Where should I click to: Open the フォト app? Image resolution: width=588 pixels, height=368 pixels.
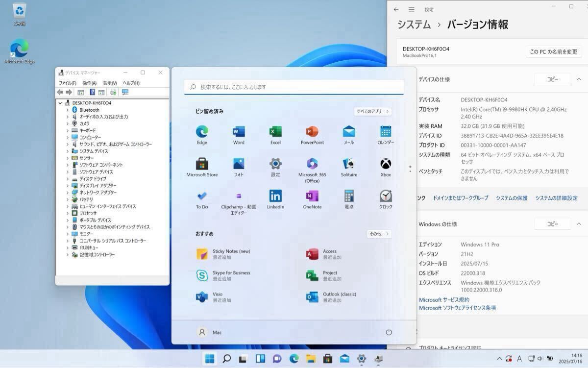(239, 168)
